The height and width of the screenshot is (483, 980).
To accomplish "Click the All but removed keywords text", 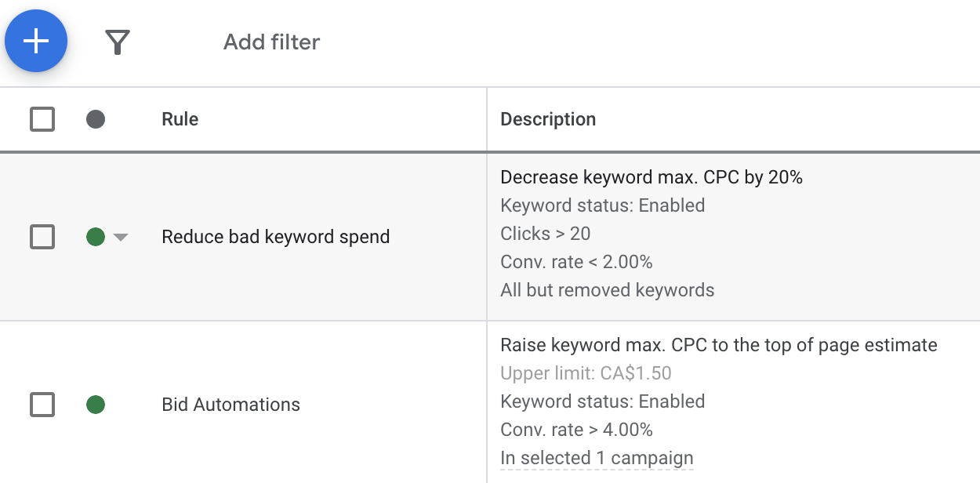I will [608, 290].
